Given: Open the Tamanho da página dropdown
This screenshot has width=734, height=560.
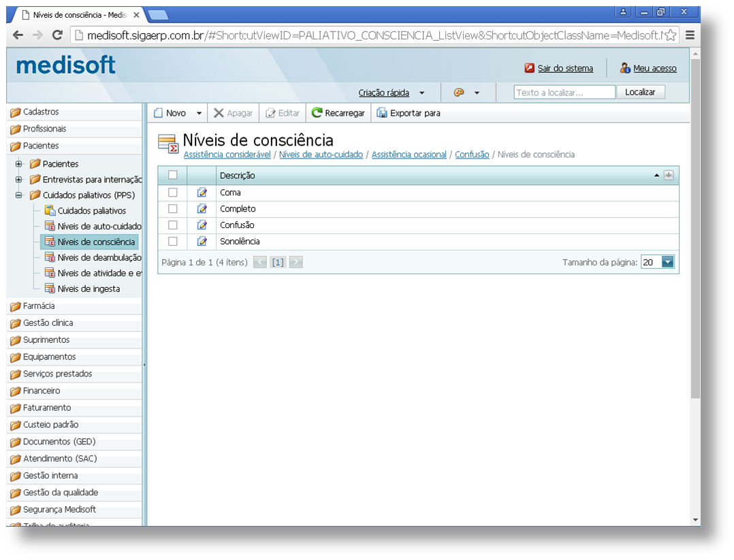Looking at the screenshot, I should (x=667, y=262).
